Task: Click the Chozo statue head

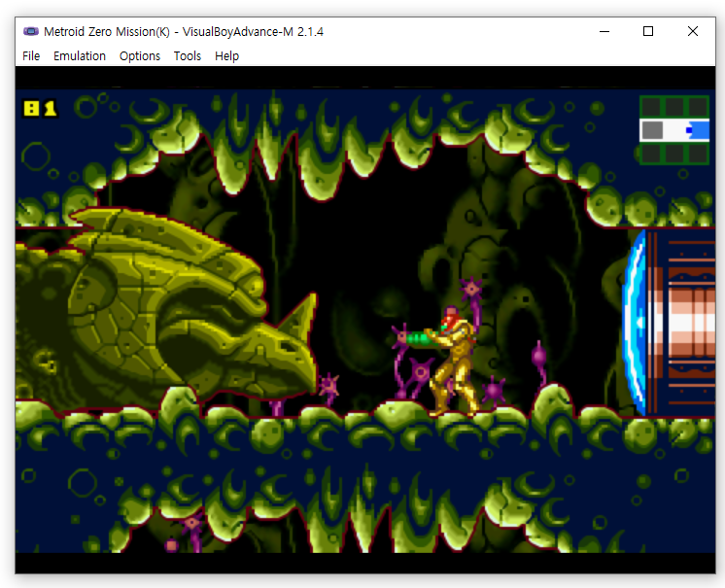Action: 191,305
